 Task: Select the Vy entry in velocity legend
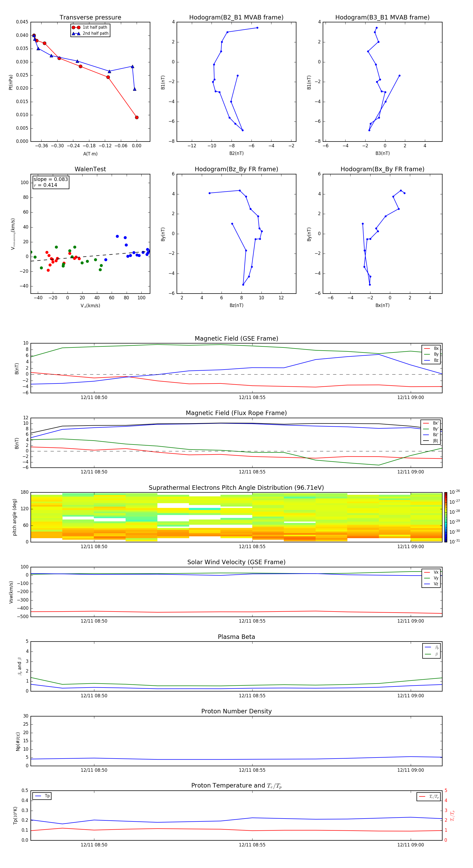coord(431,578)
